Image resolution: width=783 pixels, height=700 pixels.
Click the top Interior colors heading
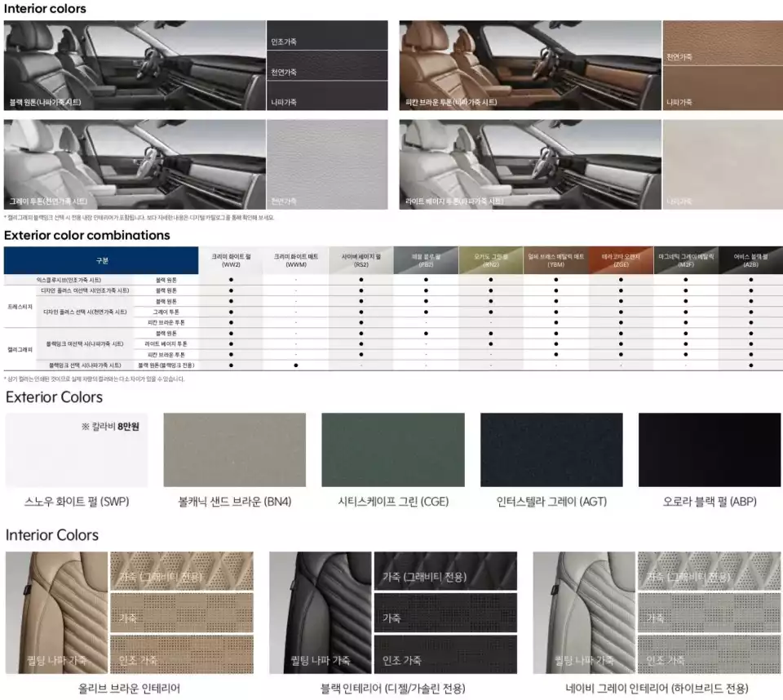point(45,8)
